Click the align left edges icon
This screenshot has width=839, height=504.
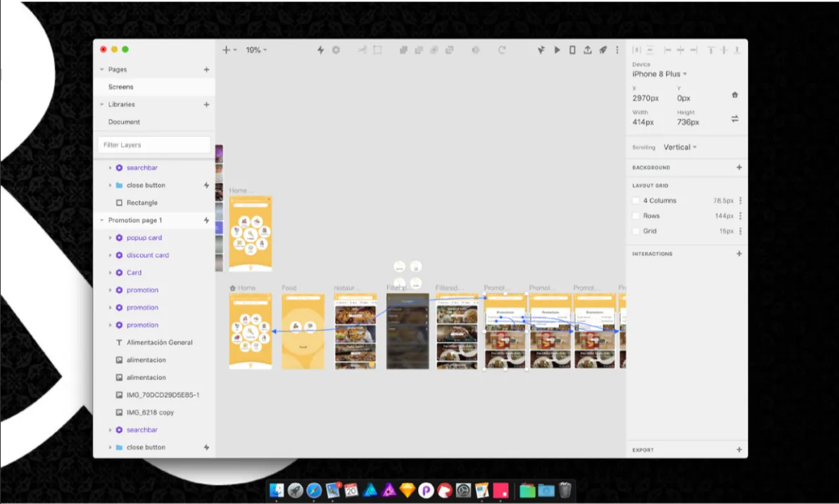click(668, 50)
